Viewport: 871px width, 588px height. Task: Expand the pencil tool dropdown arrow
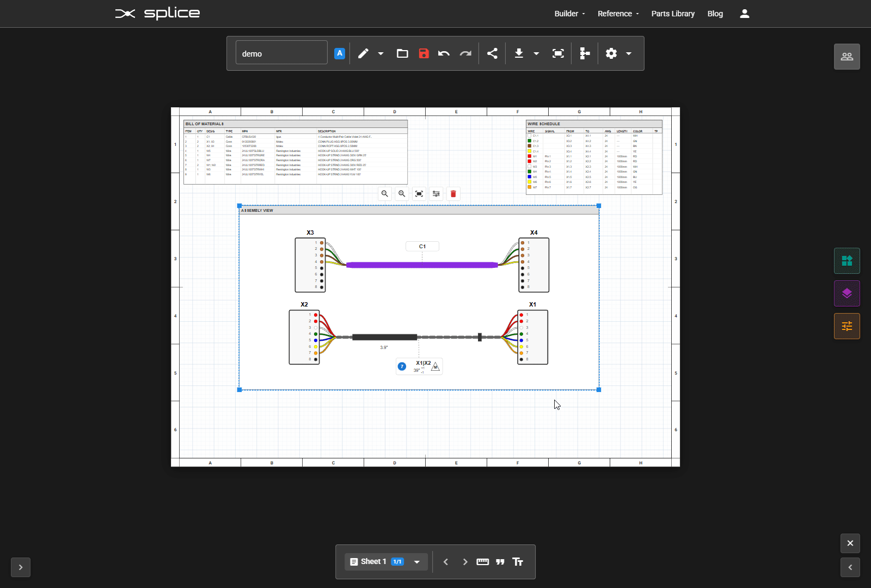pos(381,53)
